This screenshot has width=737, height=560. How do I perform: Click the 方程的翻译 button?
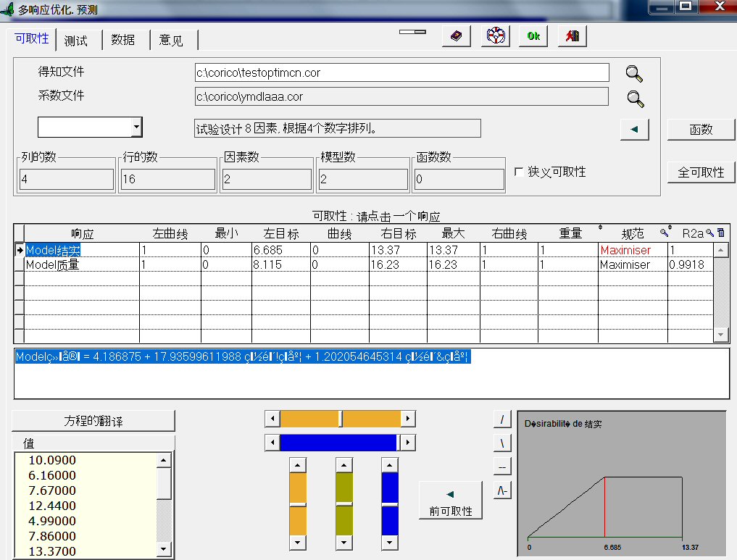pyautogui.click(x=93, y=421)
